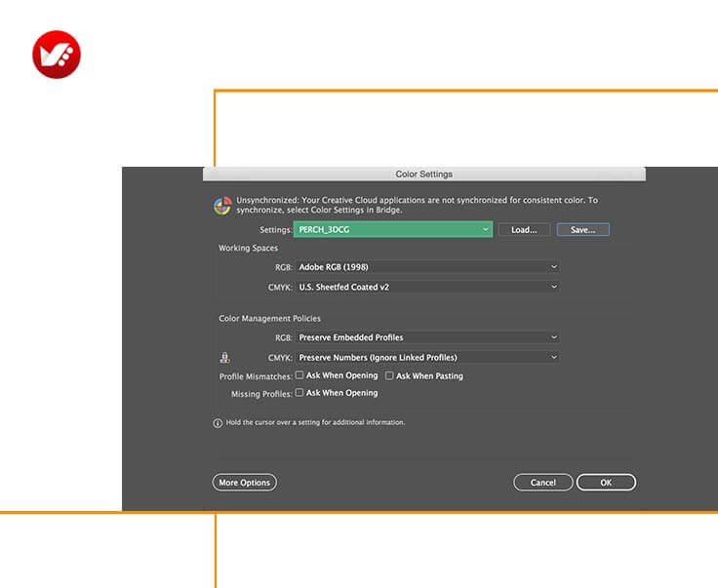The width and height of the screenshot is (718, 588).
Task: Enable Ask When Pasting checkbox
Action: pyautogui.click(x=389, y=375)
